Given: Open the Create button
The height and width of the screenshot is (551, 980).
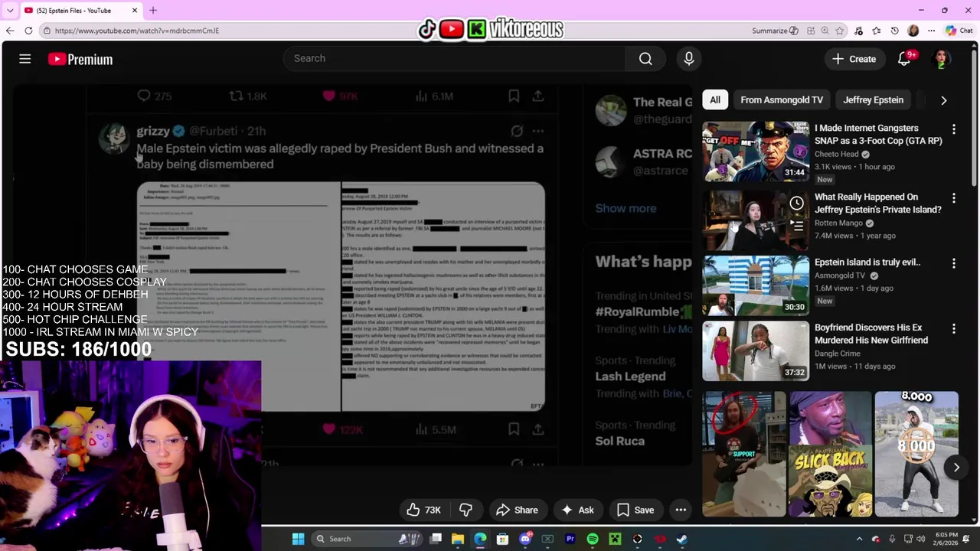Looking at the screenshot, I should tap(854, 59).
